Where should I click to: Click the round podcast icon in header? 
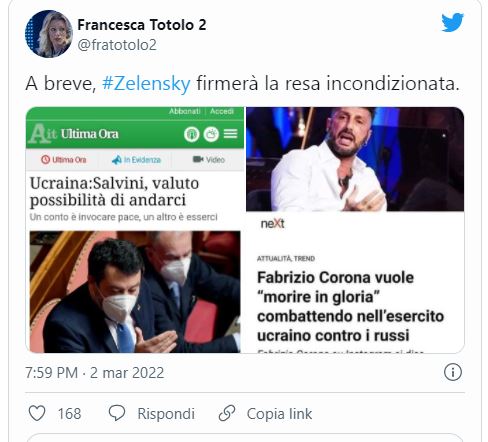pos(192,134)
